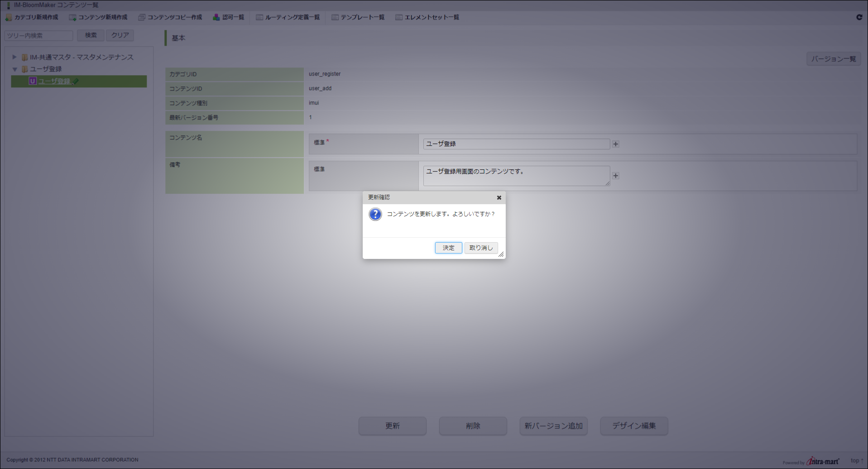Viewport: 868px width, 469px height.
Task: Click the コンテンツコピー作成 toolbar icon
Action: tap(142, 17)
